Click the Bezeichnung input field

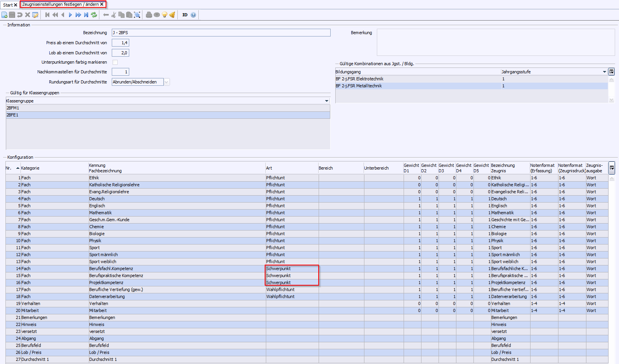pyautogui.click(x=221, y=33)
